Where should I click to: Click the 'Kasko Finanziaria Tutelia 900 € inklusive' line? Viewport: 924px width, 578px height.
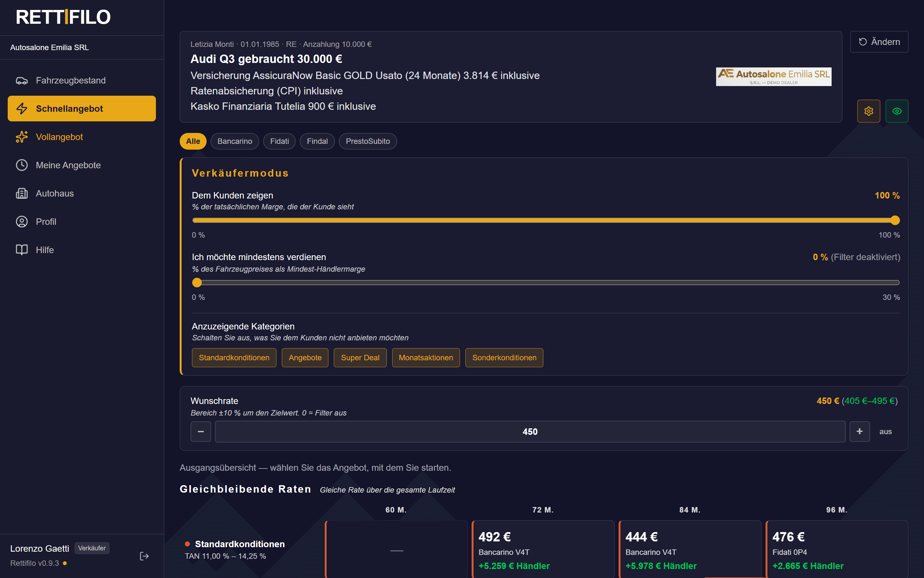283,106
